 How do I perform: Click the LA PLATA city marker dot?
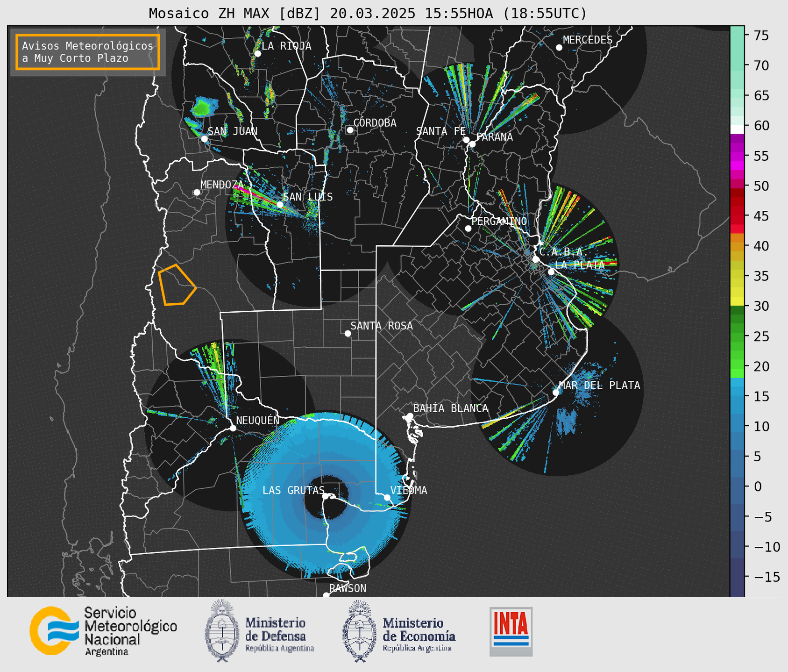point(551,272)
